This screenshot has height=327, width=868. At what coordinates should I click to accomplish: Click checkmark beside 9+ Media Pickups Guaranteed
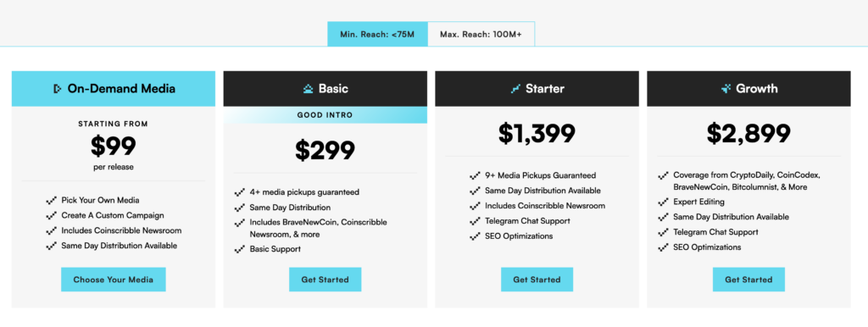(475, 176)
